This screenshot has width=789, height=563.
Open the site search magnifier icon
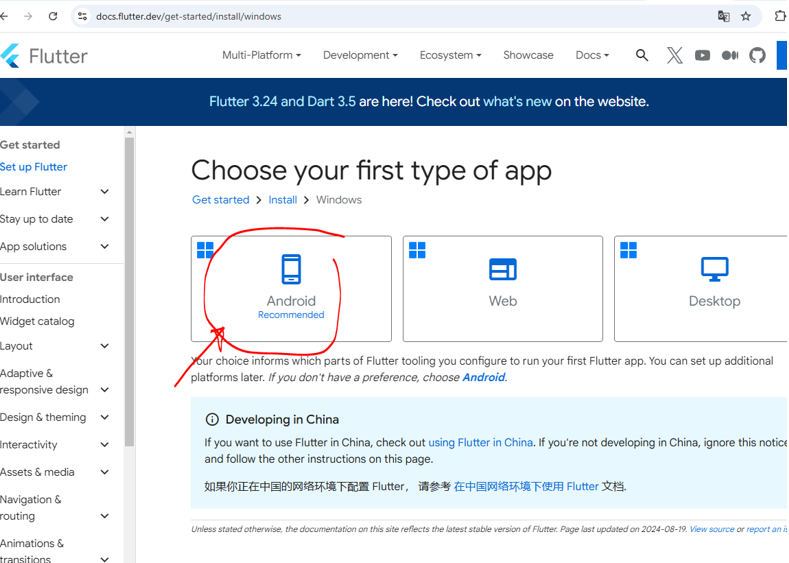click(x=642, y=56)
